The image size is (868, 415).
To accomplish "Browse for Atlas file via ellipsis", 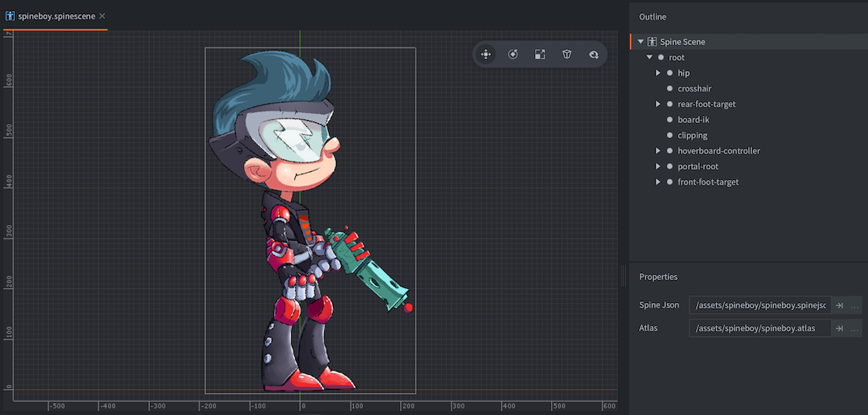I will point(855,328).
